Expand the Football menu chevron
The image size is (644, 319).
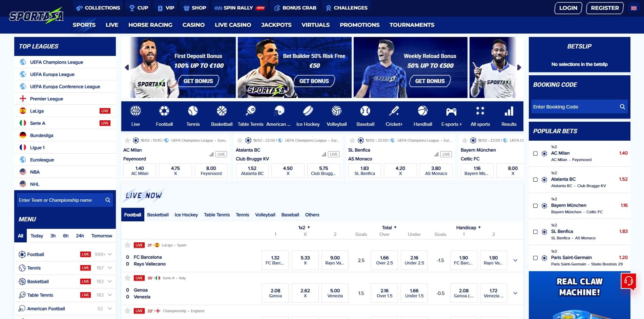(x=110, y=254)
